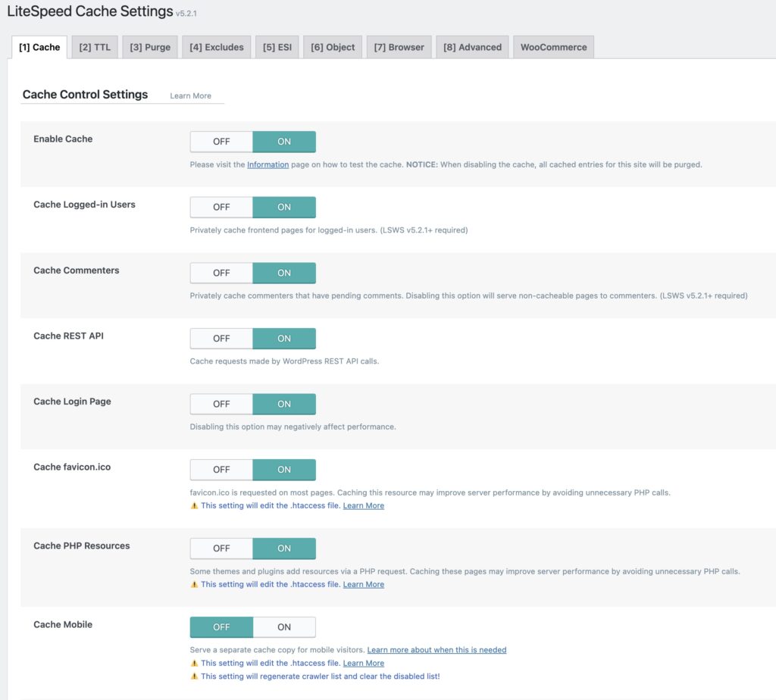776x700 pixels.
Task: Open the Information page link
Action: pos(268,164)
